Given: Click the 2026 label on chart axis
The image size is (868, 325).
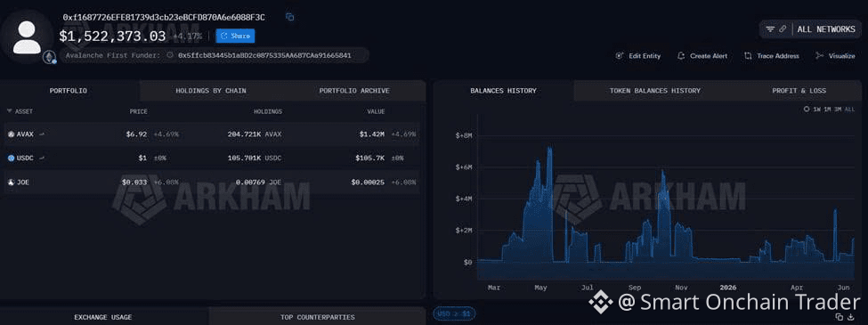Looking at the screenshot, I should click(x=729, y=288).
